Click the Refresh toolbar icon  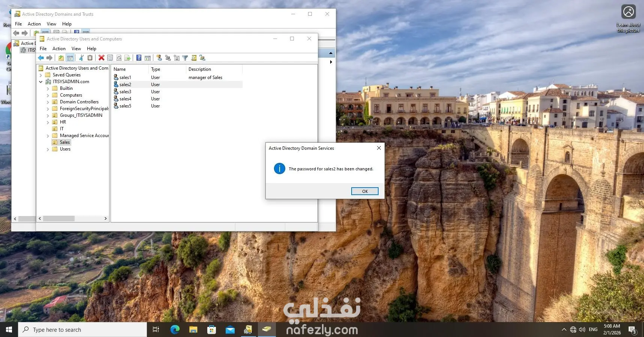(x=119, y=58)
